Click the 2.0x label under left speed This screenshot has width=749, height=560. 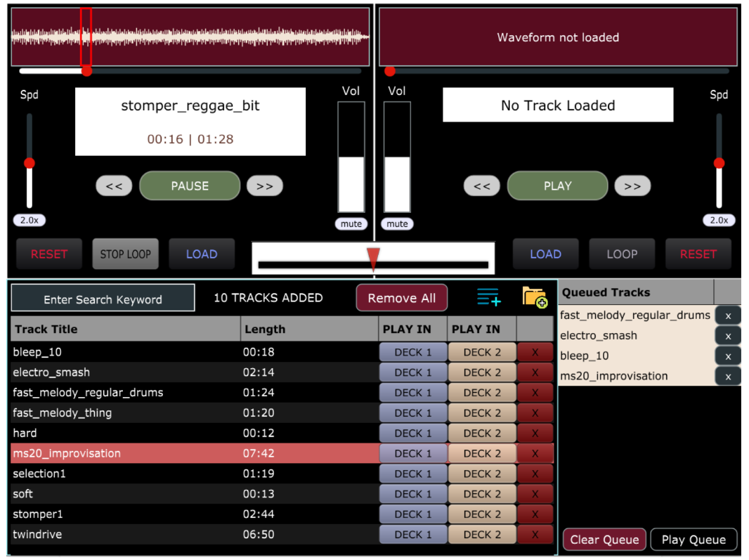coord(29,220)
